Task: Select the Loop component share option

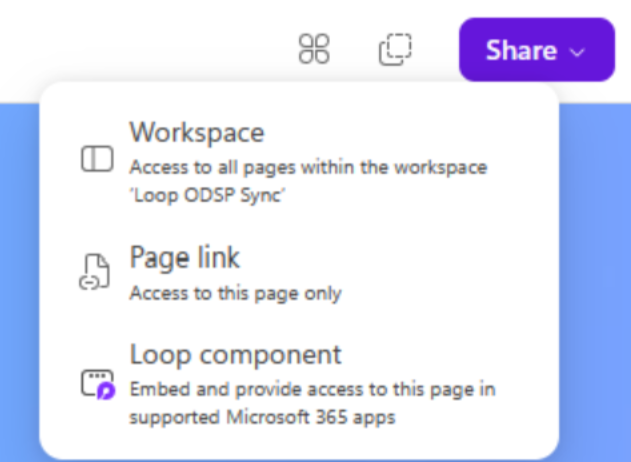Action: click(x=236, y=354)
